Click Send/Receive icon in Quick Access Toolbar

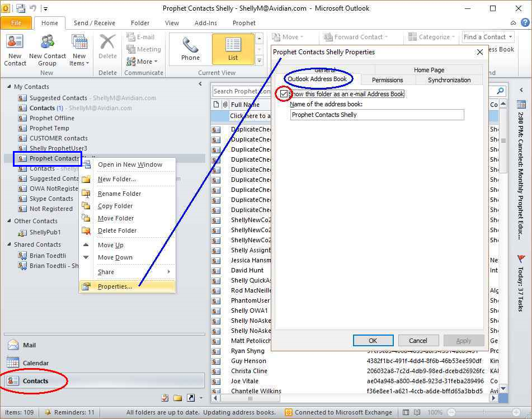[x=21, y=8]
